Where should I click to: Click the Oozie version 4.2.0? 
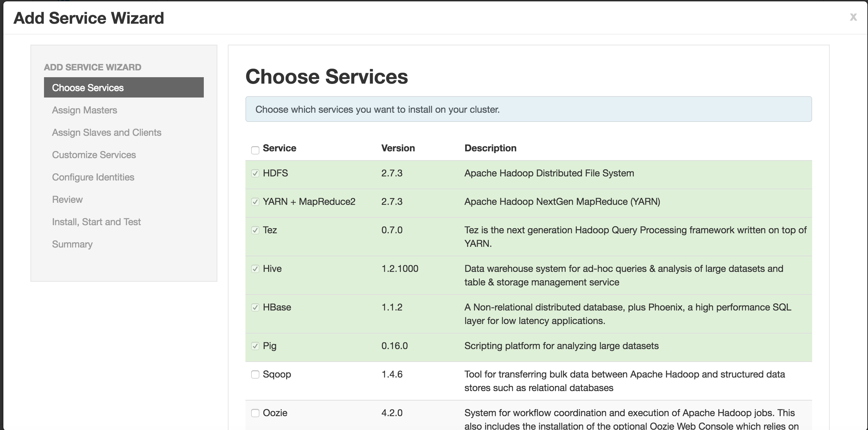coord(392,413)
